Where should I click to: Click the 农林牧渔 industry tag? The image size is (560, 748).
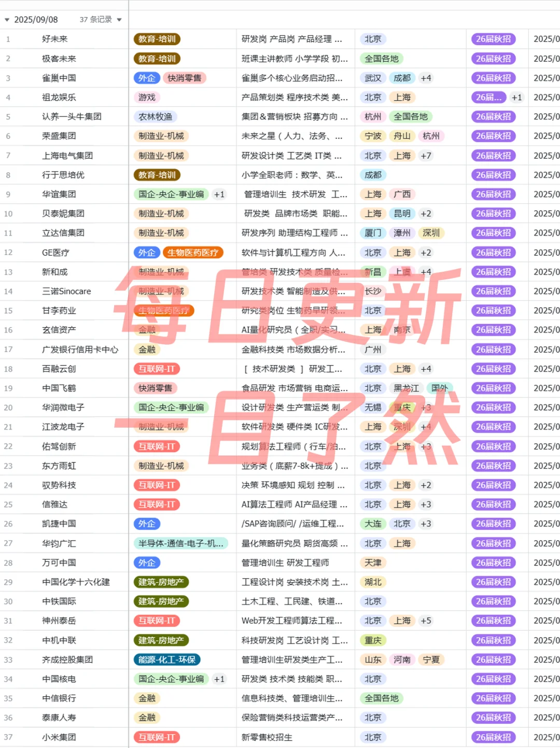coord(155,117)
